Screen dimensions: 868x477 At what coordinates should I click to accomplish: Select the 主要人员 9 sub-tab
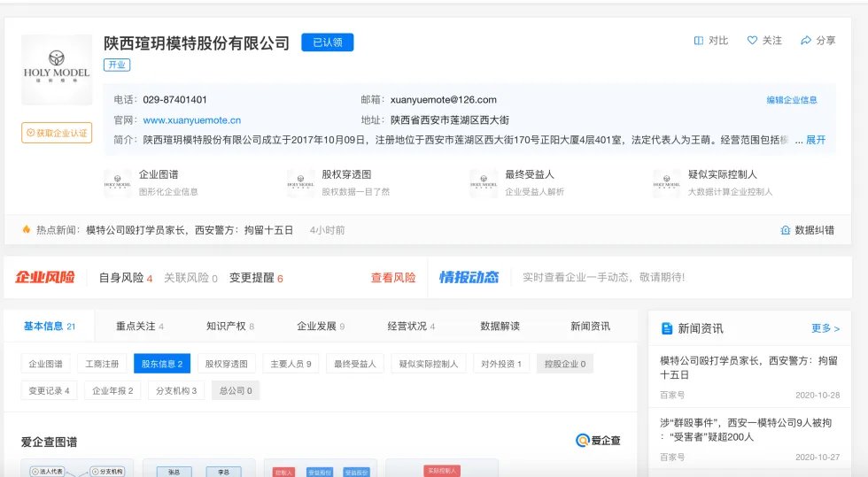[x=291, y=364]
